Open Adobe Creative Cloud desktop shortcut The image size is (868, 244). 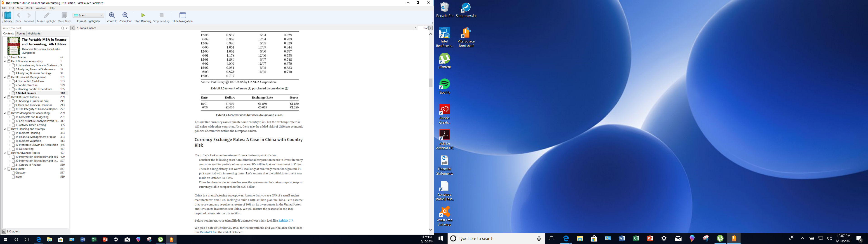pos(445,114)
